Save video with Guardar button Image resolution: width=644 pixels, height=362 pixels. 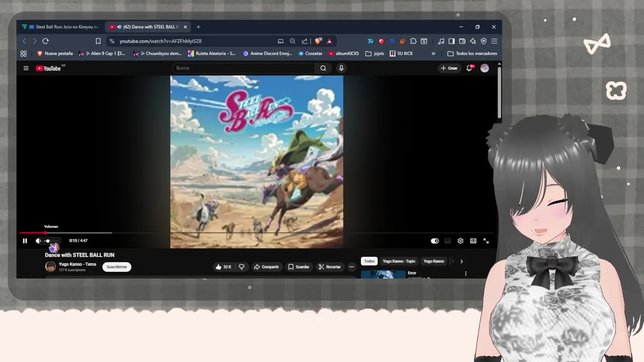pyautogui.click(x=299, y=267)
